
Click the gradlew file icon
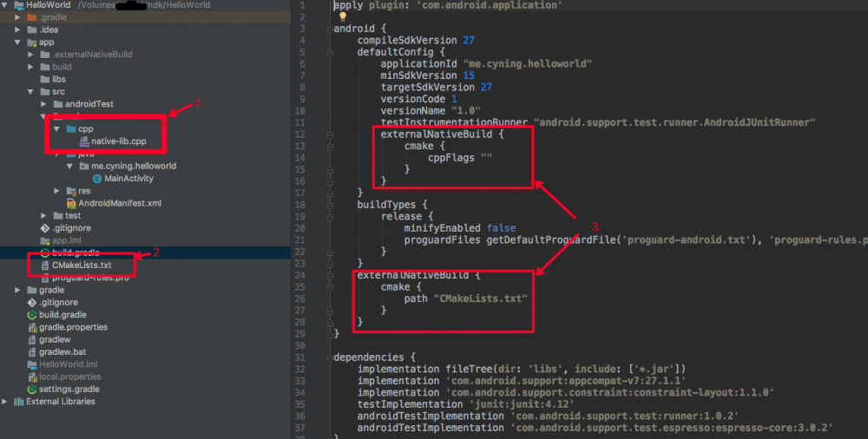[x=31, y=340]
